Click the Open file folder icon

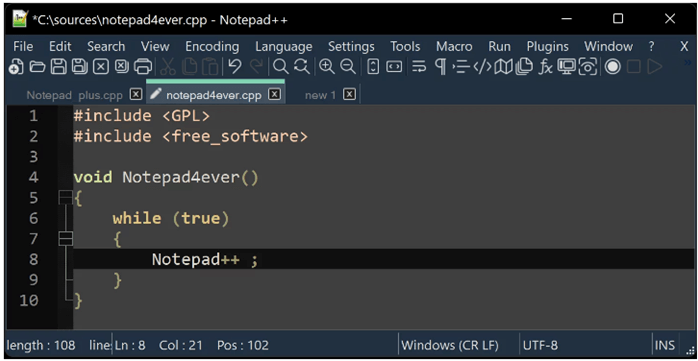[37, 67]
